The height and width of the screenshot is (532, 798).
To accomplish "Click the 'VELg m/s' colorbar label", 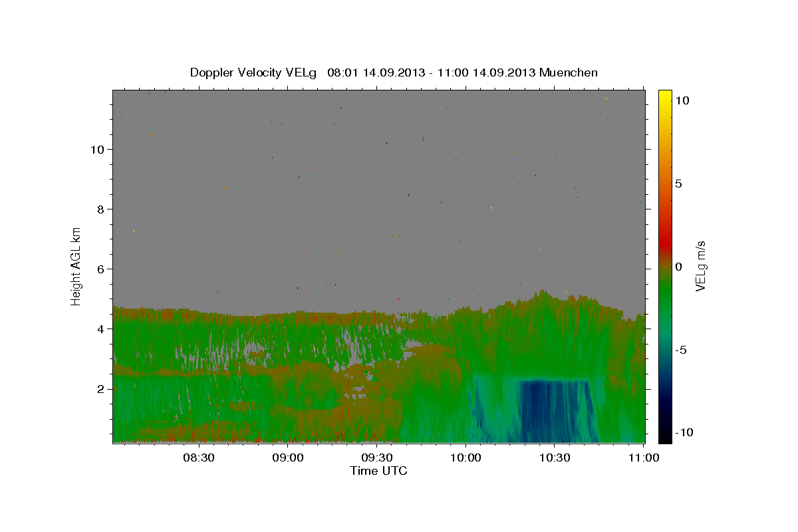I will (700, 265).
